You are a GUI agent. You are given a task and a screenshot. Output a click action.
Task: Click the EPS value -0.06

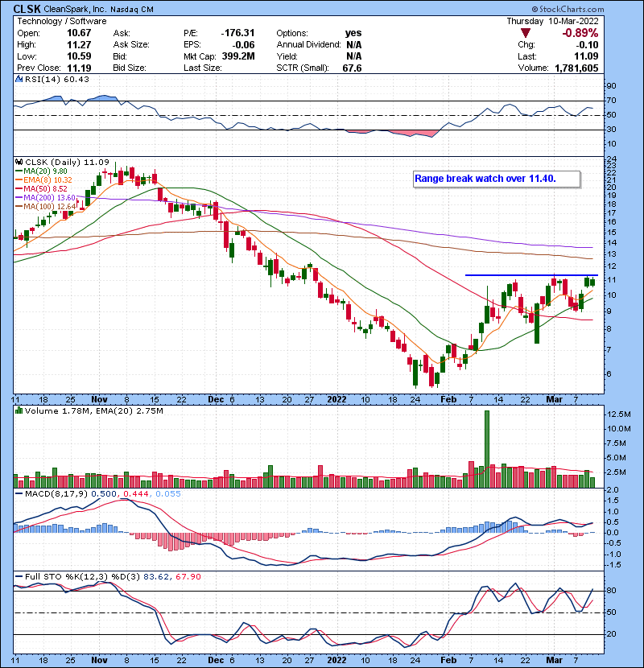pos(244,45)
